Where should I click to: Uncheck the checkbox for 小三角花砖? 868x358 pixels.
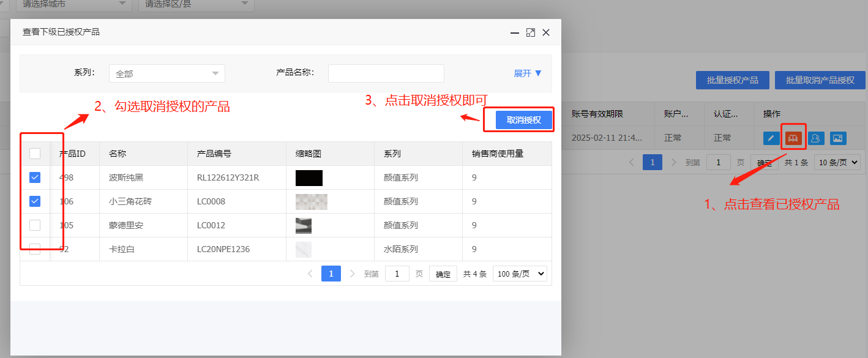coord(35,201)
